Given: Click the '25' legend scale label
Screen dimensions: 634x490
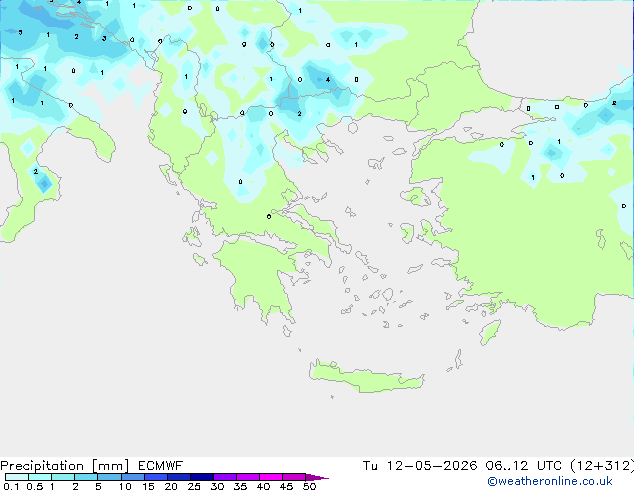Looking at the screenshot, I should pyautogui.click(x=194, y=486).
